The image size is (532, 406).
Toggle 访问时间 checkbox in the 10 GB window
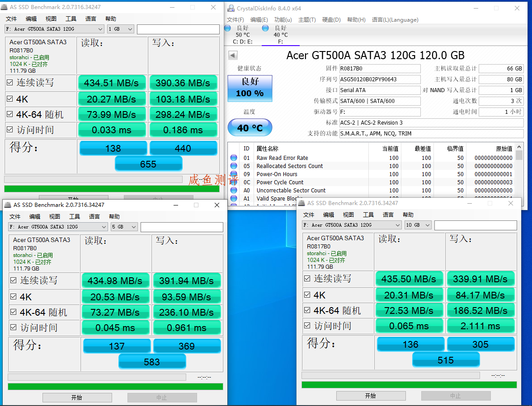[307, 326]
